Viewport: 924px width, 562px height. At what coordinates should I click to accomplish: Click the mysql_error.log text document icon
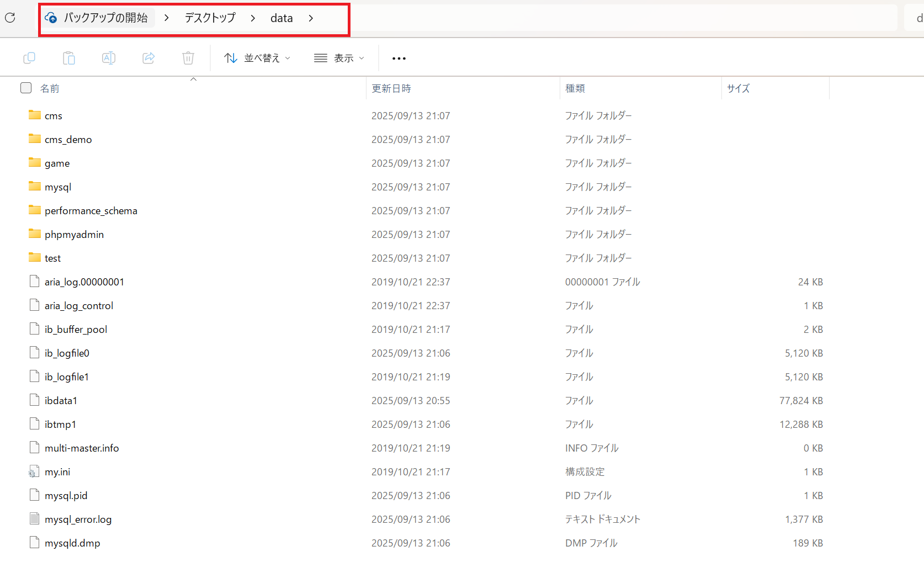(x=34, y=519)
